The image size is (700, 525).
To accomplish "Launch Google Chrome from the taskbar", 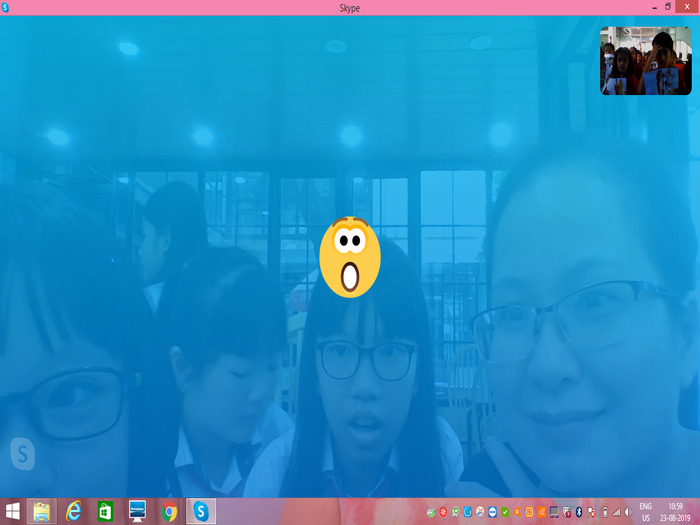I will 169,511.
